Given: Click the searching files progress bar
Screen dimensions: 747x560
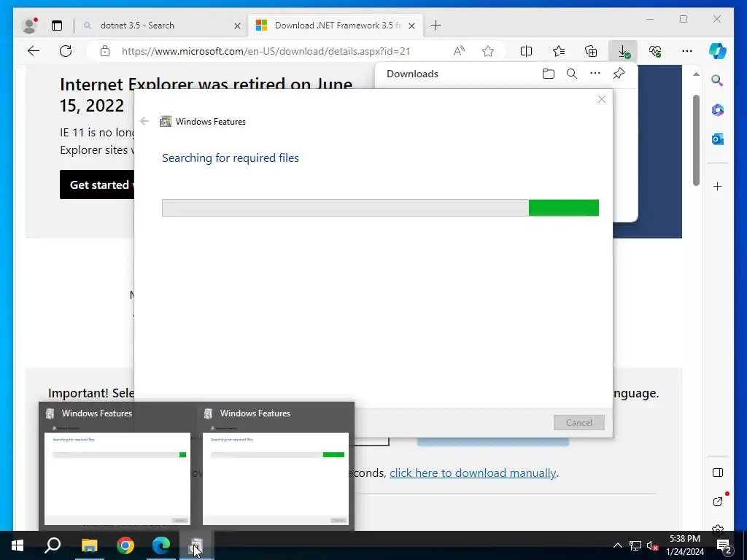Looking at the screenshot, I should pos(380,208).
